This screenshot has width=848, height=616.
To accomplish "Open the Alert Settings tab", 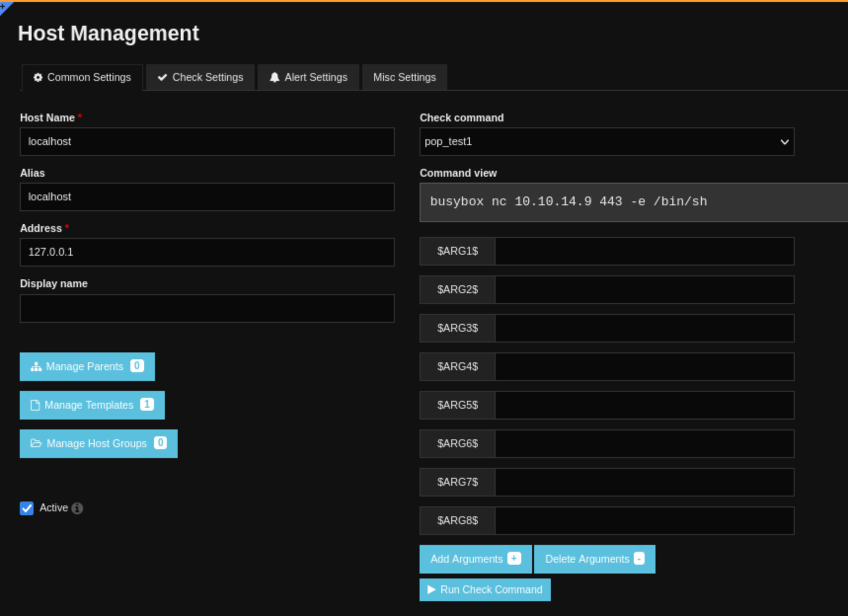I will click(308, 77).
